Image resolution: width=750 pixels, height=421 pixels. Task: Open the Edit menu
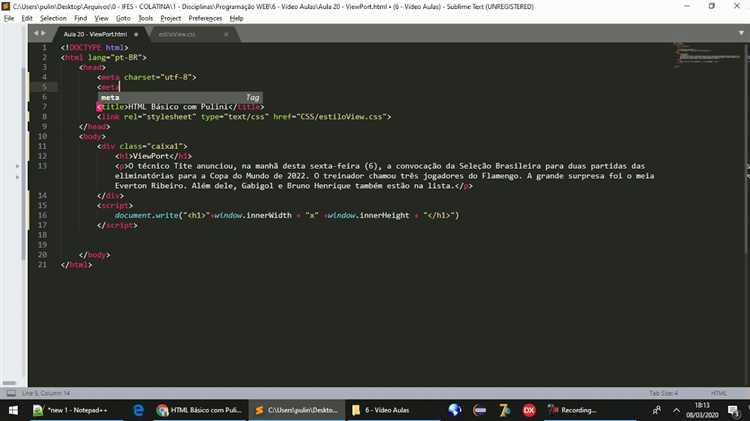(27, 18)
